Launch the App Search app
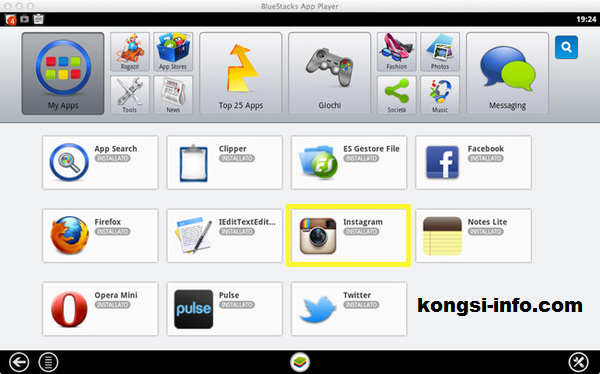The image size is (600, 374). click(100, 162)
